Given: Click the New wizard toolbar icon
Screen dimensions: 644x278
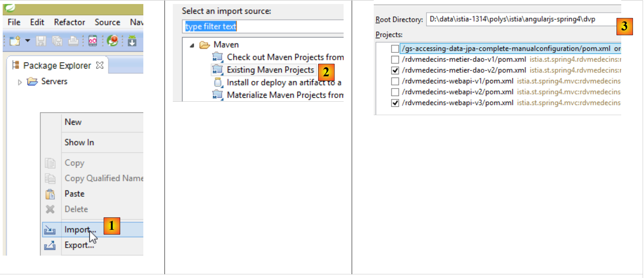Looking at the screenshot, I should (15, 41).
